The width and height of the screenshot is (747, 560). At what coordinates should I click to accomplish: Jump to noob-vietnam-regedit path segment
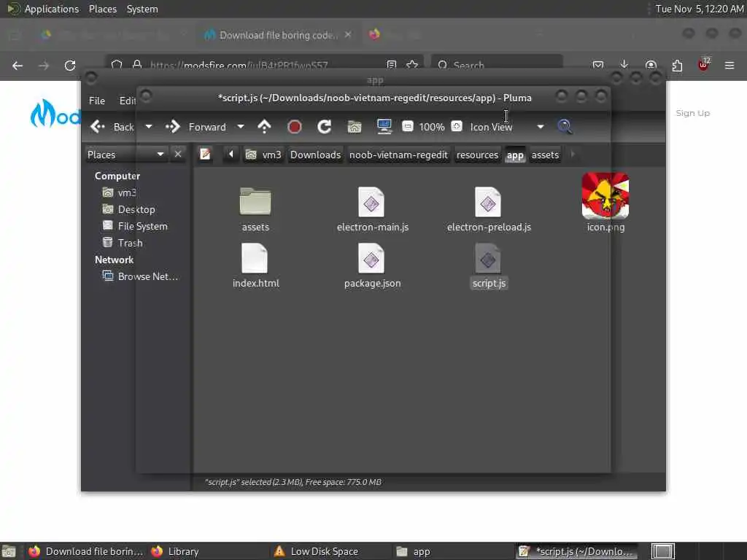pos(398,155)
